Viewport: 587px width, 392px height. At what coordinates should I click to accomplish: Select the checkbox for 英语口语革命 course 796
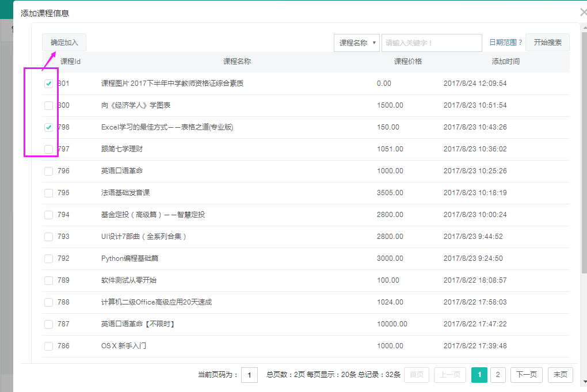tap(49, 171)
